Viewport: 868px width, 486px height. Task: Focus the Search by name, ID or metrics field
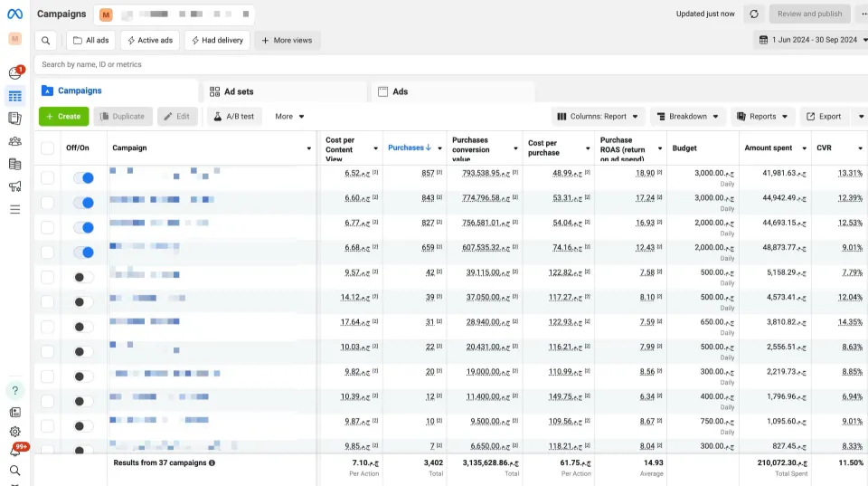click(451, 64)
